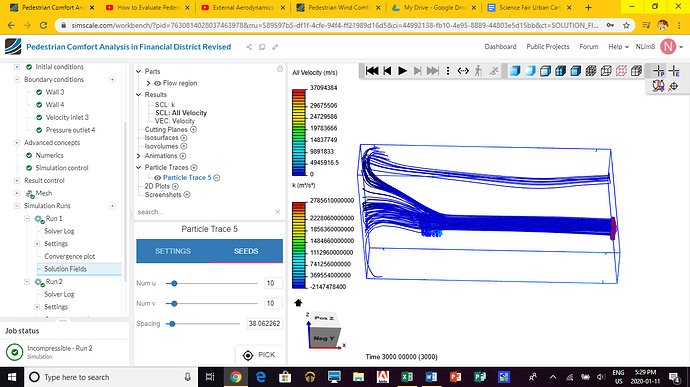Add a new 2D Plot
Image resolution: width=690 pixels, height=387 pixels.
pos(176,186)
